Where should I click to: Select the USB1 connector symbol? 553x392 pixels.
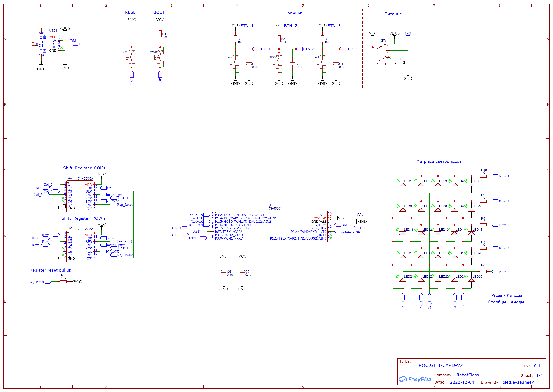pyautogui.click(x=48, y=44)
